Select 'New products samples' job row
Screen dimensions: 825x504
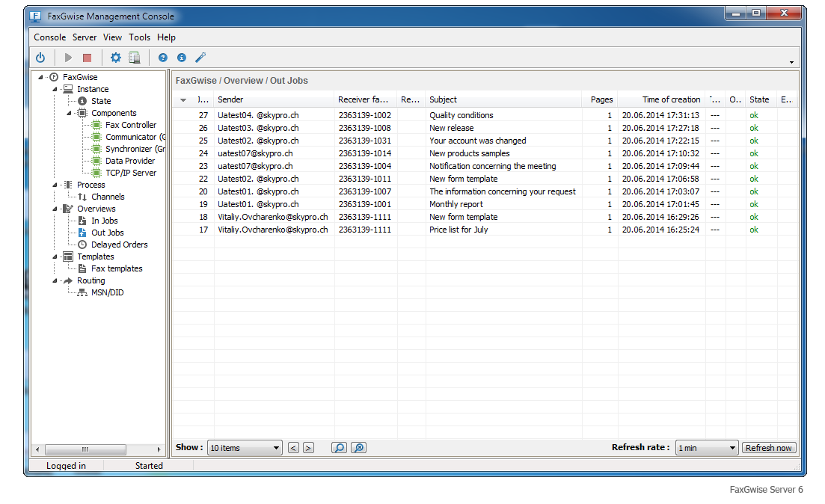pyautogui.click(x=485, y=153)
